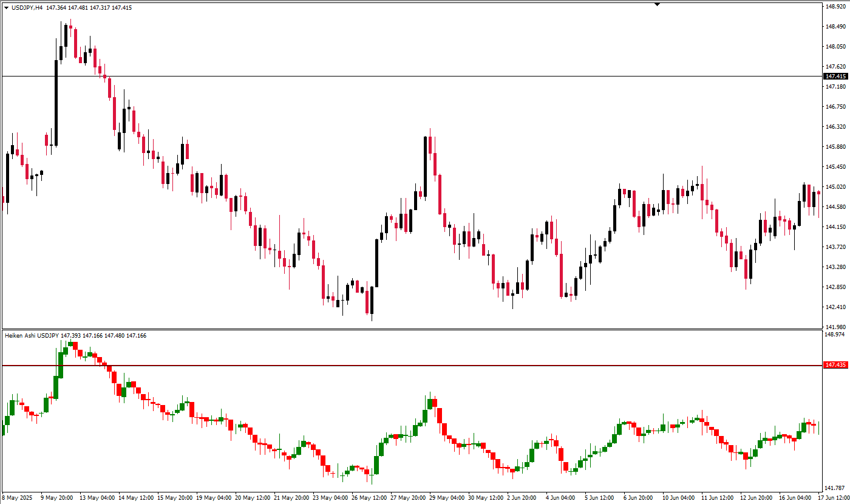Click the 12 Jun 20:00 time label
Viewport: 850px width, 504px height.
tap(756, 498)
